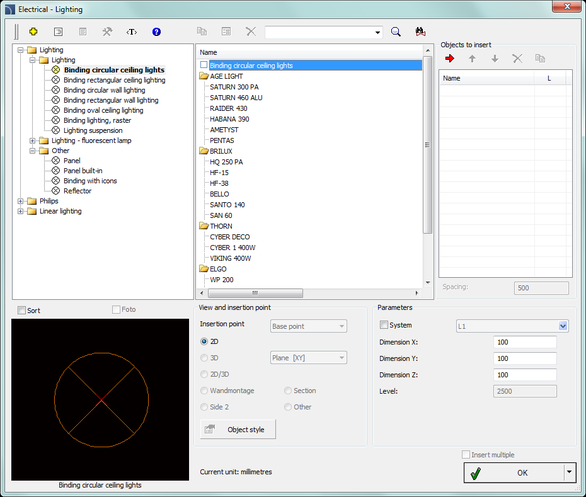Image resolution: width=586 pixels, height=497 pixels.
Task: Tick the System checkbox in Parameters
Action: [x=384, y=325]
